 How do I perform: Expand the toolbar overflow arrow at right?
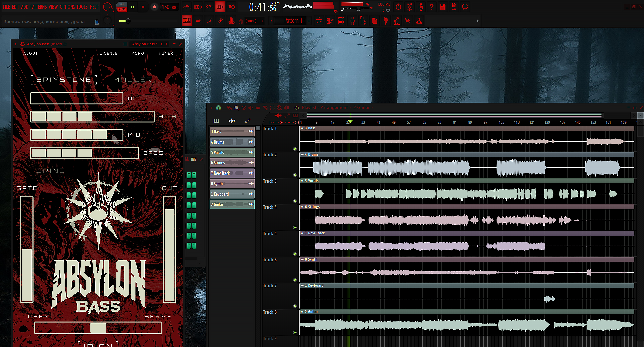tap(478, 21)
